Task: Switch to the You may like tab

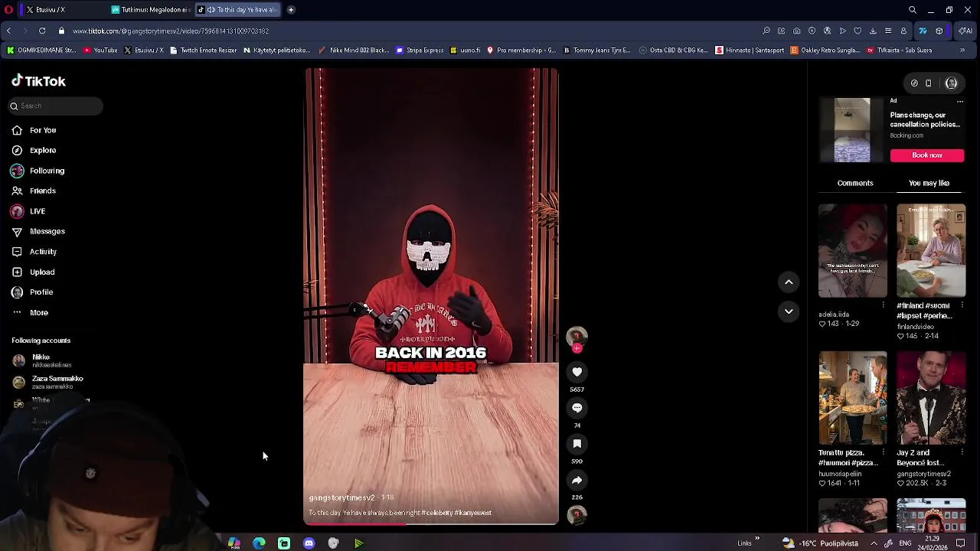Action: (929, 183)
